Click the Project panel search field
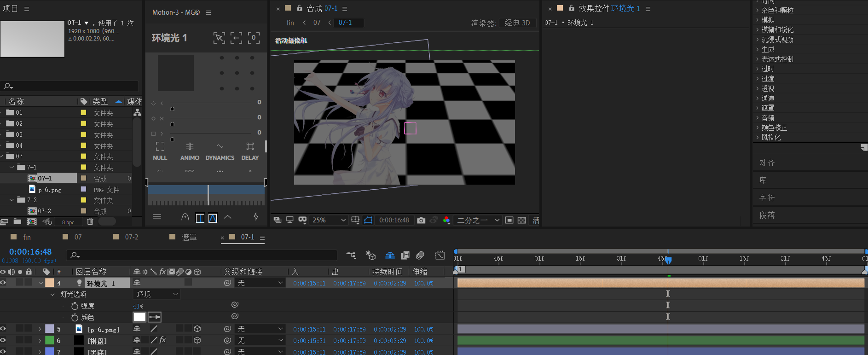 tap(70, 86)
